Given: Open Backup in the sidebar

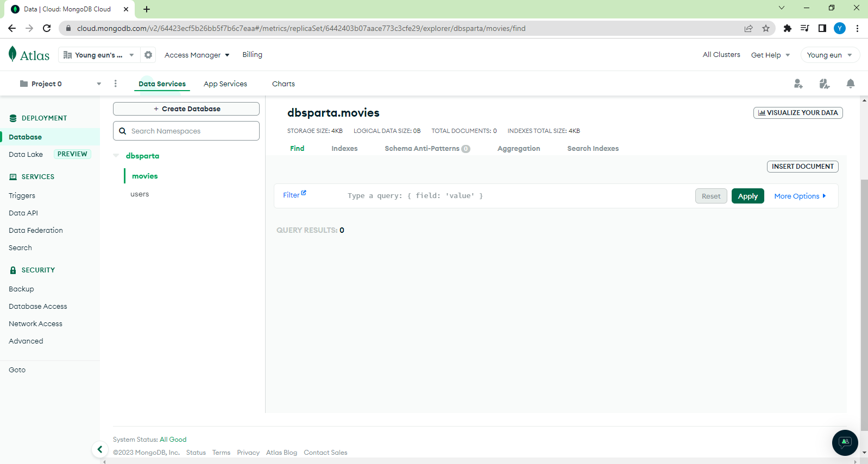Looking at the screenshot, I should [x=21, y=289].
